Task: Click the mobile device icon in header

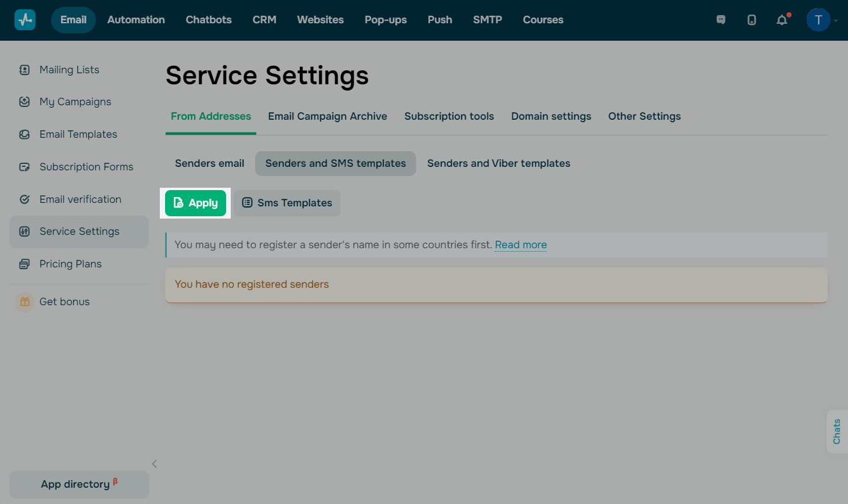Action: click(x=752, y=20)
